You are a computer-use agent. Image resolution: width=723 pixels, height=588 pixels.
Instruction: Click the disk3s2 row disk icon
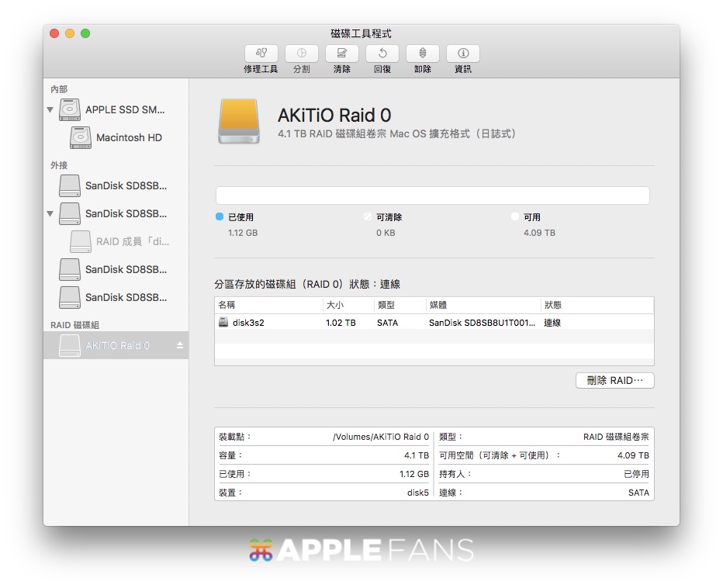[223, 322]
